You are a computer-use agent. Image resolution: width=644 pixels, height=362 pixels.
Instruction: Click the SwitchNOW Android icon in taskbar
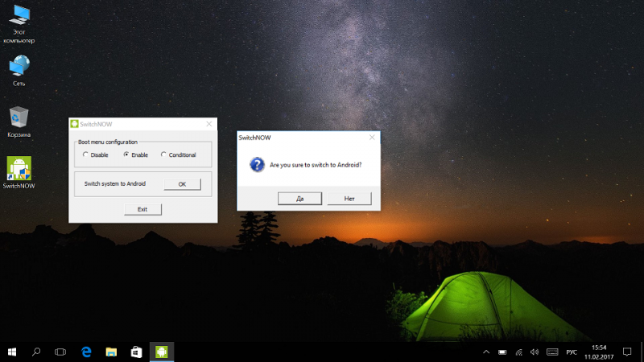point(161,352)
